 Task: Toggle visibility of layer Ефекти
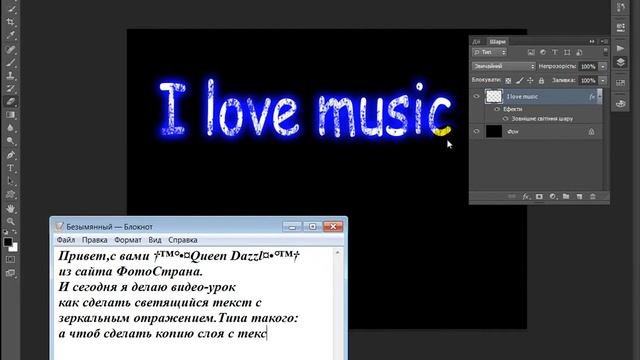coord(497,109)
